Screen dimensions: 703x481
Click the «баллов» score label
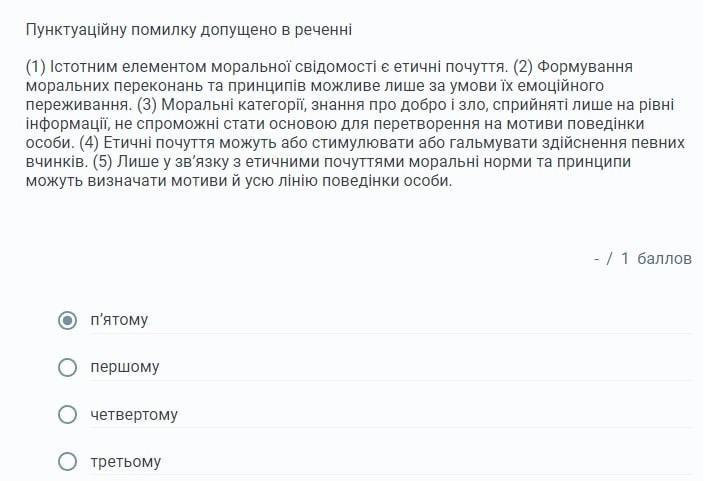pos(664,259)
